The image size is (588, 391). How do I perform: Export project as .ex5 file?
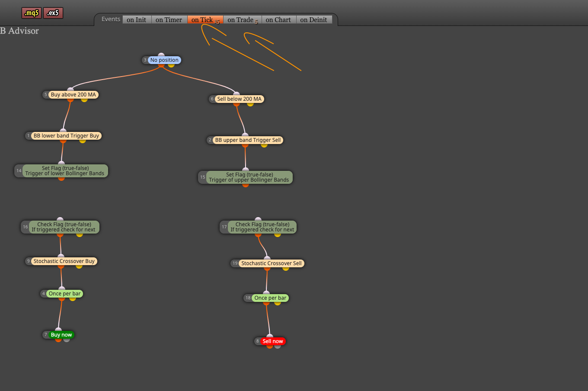(x=53, y=13)
